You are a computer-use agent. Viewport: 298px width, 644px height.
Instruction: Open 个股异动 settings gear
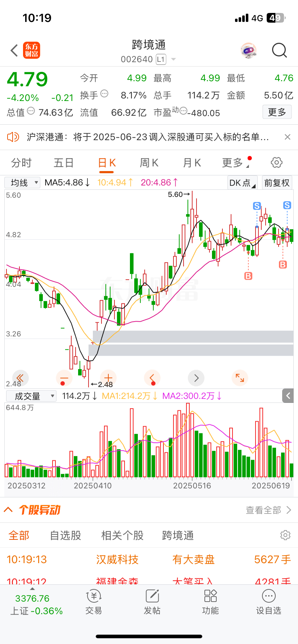click(285, 535)
